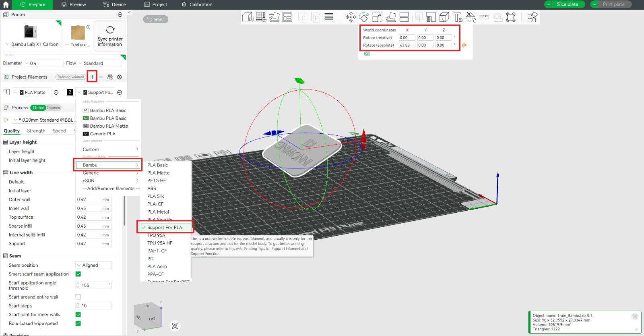Open the Color painting tool

(x=471, y=17)
